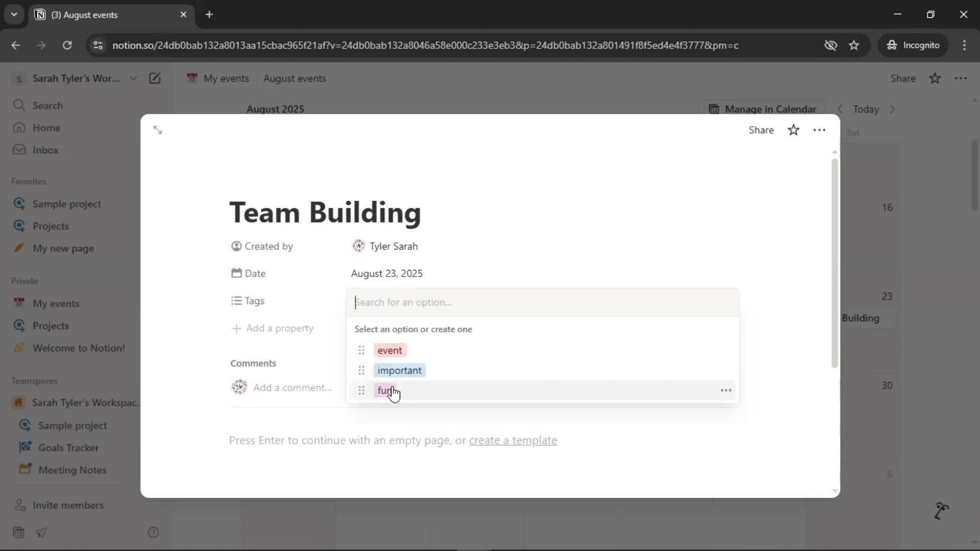Viewport: 980px width, 551px height.
Task: Bookmark this tab with the star icon
Action: (x=854, y=45)
